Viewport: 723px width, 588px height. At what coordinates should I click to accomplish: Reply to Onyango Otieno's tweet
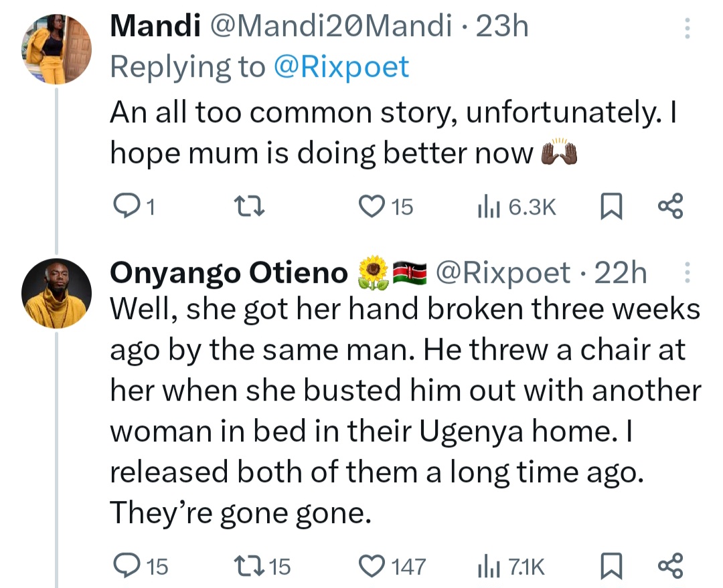pyautogui.click(x=125, y=567)
